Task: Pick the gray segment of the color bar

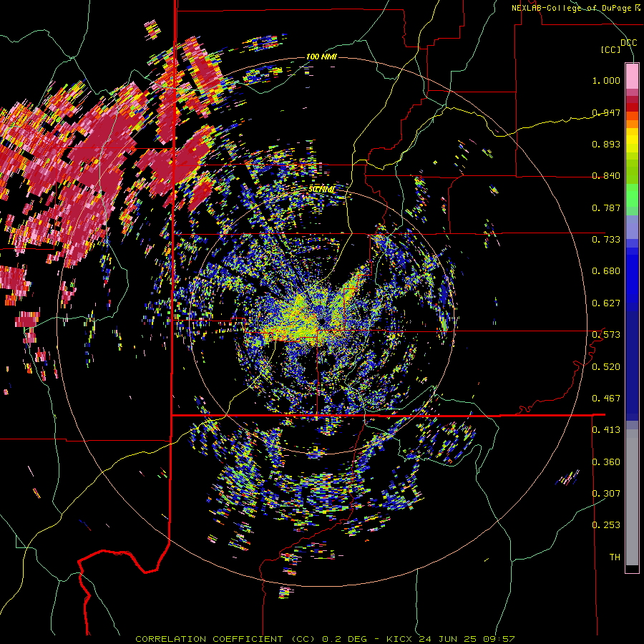Action: point(632,497)
